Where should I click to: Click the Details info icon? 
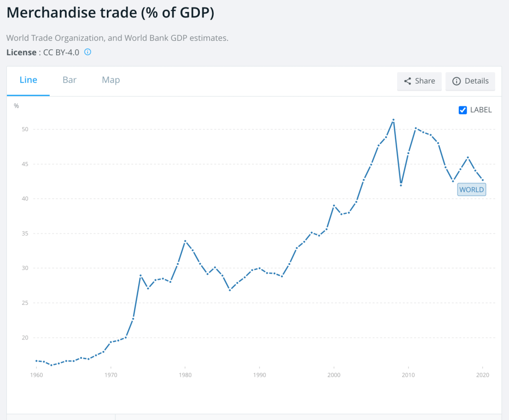[456, 81]
